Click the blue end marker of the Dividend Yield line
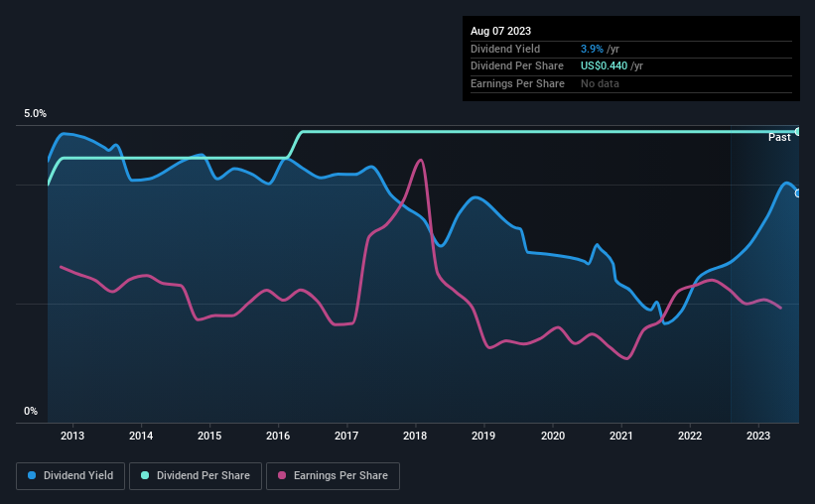815x504 pixels. 797,192
